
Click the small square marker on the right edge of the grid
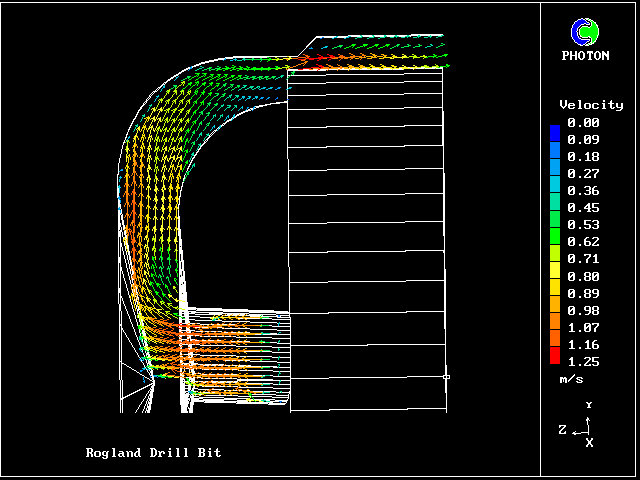pyautogui.click(x=446, y=377)
